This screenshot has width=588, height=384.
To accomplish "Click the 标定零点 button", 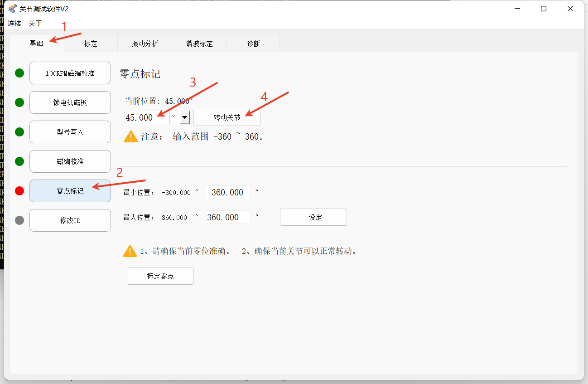I will click(x=160, y=276).
